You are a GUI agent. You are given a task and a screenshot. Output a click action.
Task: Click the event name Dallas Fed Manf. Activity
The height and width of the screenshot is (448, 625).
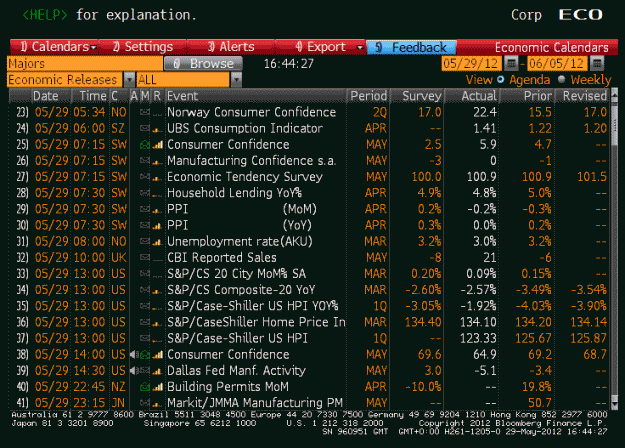[236, 371]
